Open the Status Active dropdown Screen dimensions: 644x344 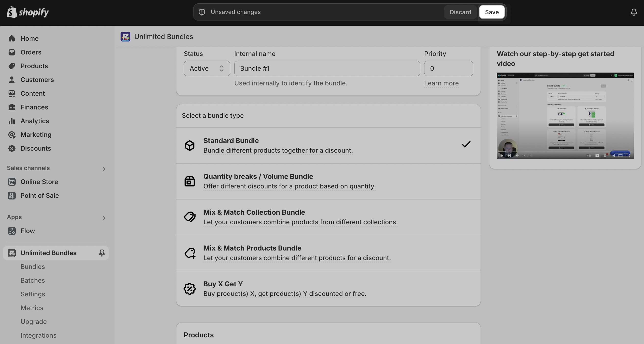(207, 68)
